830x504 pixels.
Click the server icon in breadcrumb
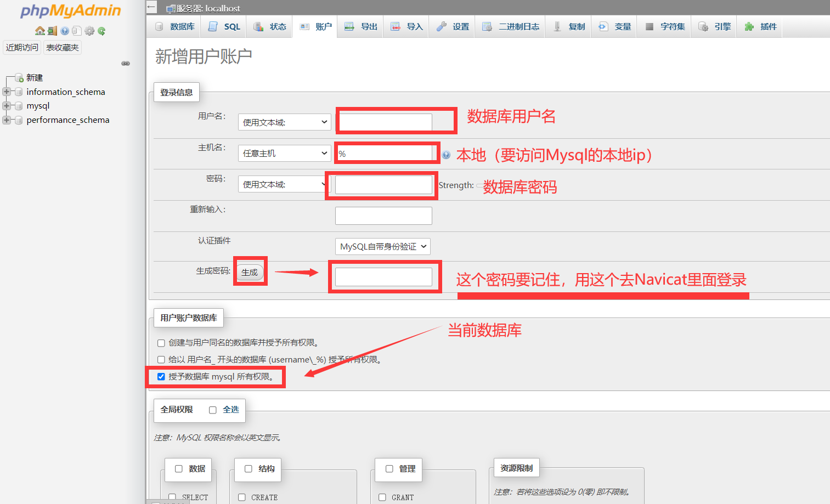pyautogui.click(x=171, y=9)
